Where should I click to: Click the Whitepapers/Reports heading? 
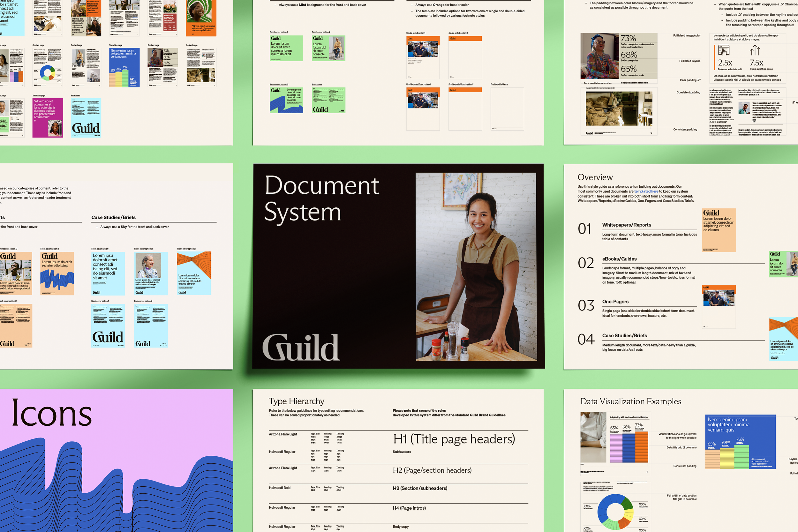tap(626, 225)
